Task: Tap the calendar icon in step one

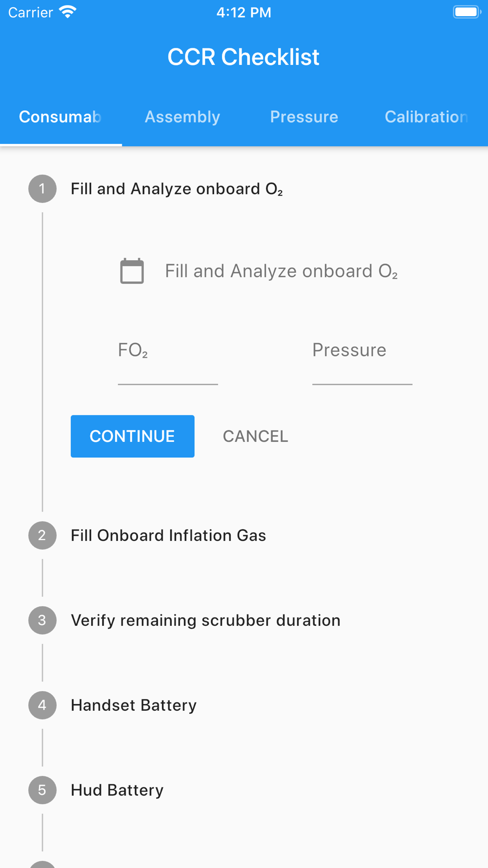Action: pos(132,271)
